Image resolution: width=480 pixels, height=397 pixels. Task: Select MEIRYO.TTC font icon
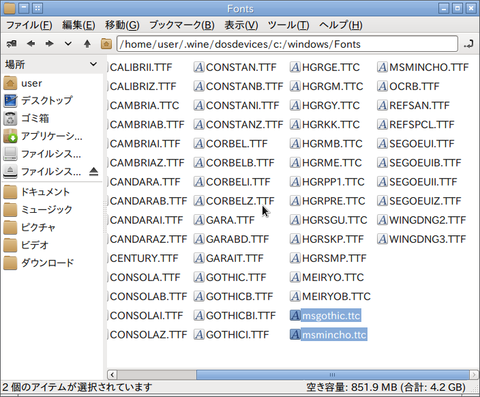pyautogui.click(x=295, y=277)
